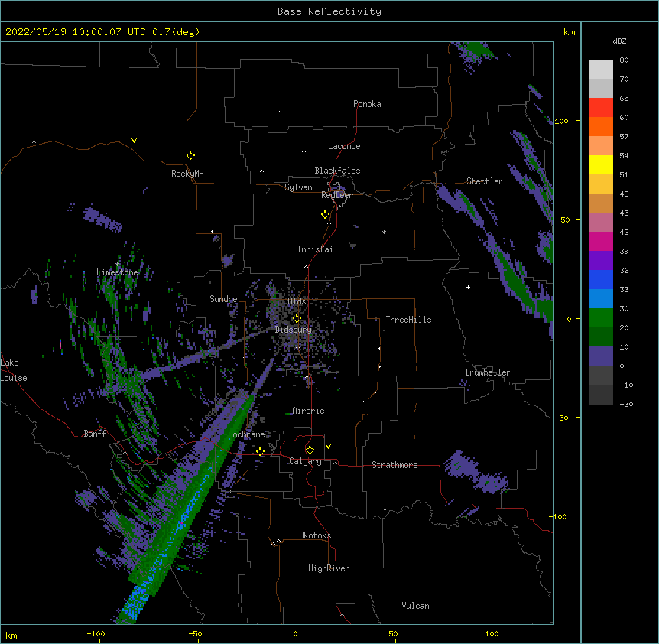Click the light blue 33-30 dBZ legend swatch

[601, 299]
